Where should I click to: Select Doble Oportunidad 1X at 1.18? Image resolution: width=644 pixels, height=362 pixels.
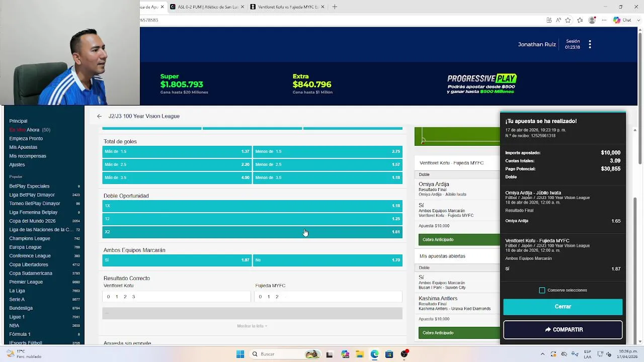click(x=252, y=206)
